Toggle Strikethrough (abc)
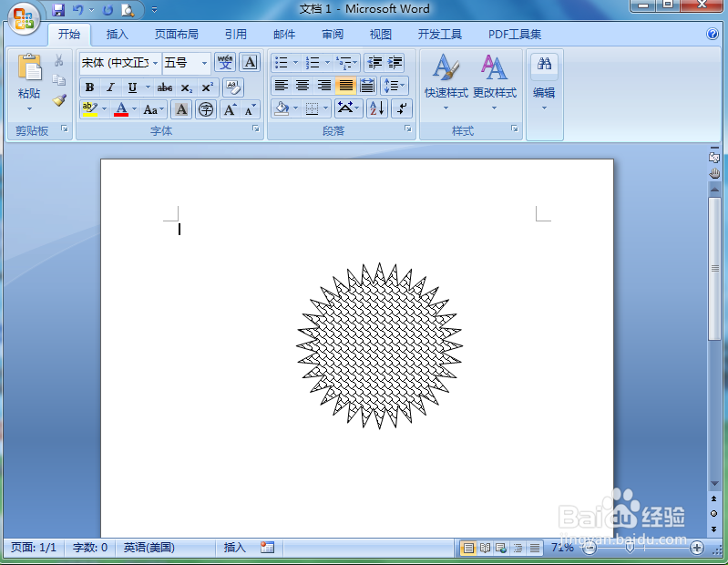 pos(164,87)
